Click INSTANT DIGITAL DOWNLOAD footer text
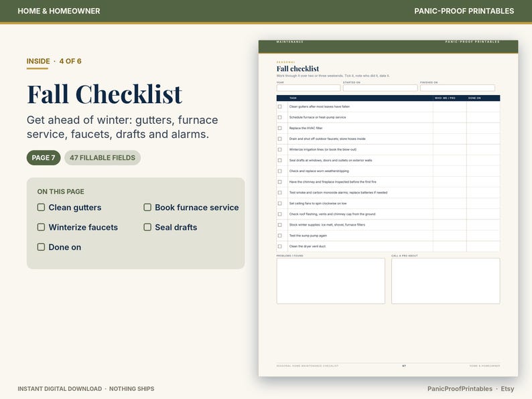The width and height of the screenshot is (532, 399). (60, 388)
